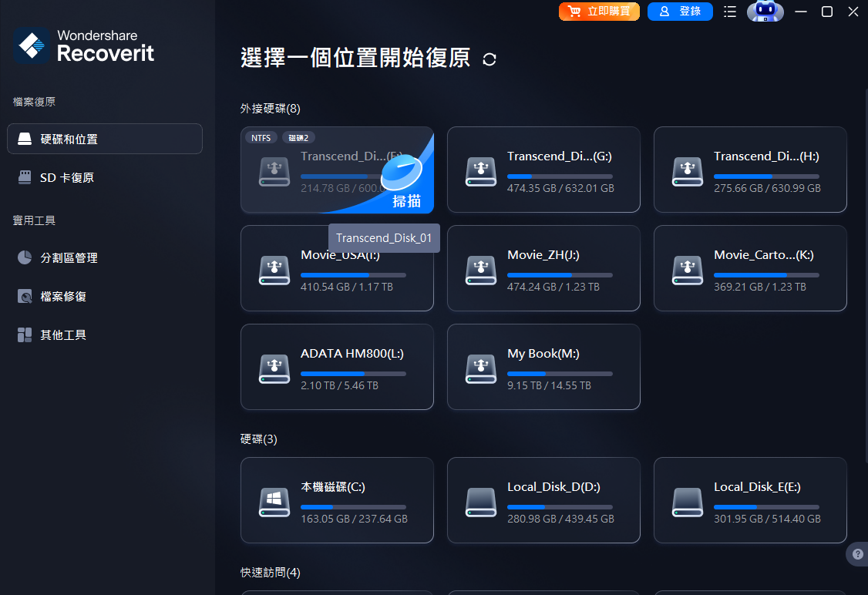868x595 pixels.
Task: Click 9.15 TB / 14.55 TB capacity text
Action: pyautogui.click(x=549, y=385)
